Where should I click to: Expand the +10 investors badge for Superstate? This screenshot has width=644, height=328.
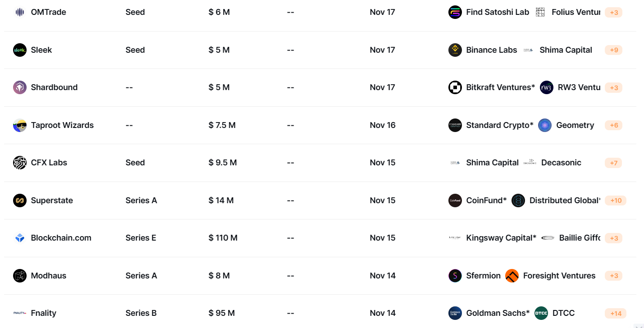coord(616,200)
